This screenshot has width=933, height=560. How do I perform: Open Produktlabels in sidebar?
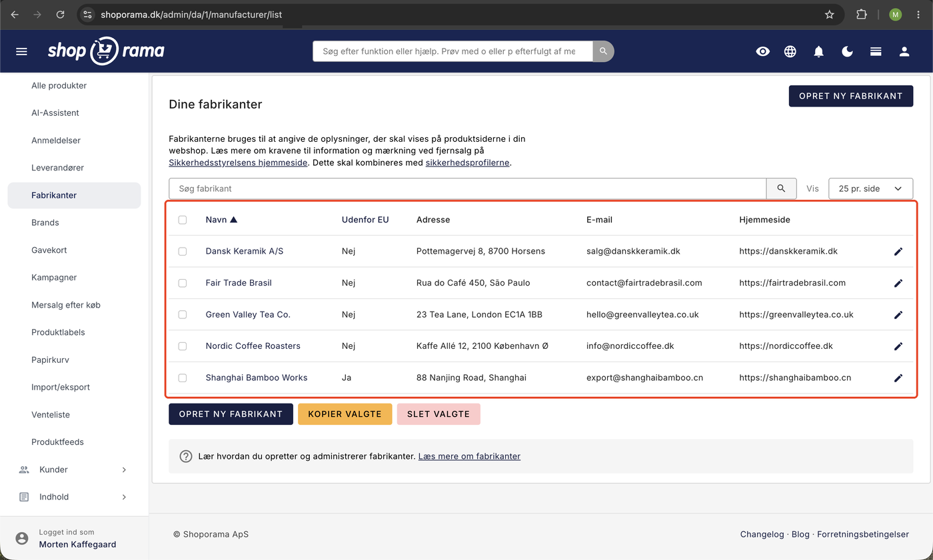(x=58, y=332)
